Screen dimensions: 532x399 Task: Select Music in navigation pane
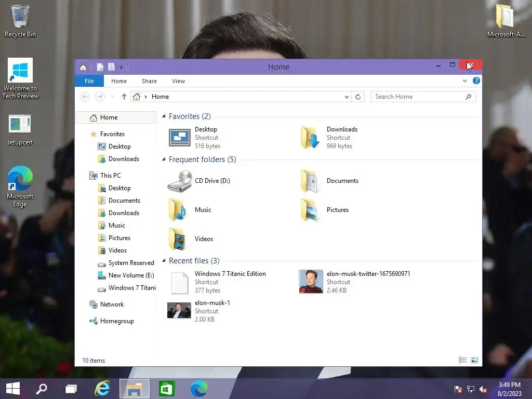coord(117,225)
